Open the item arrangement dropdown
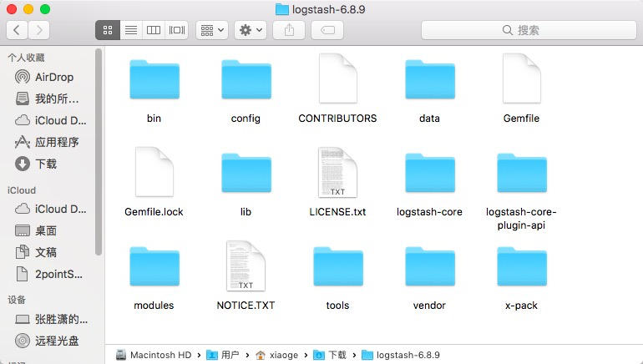 (212, 30)
